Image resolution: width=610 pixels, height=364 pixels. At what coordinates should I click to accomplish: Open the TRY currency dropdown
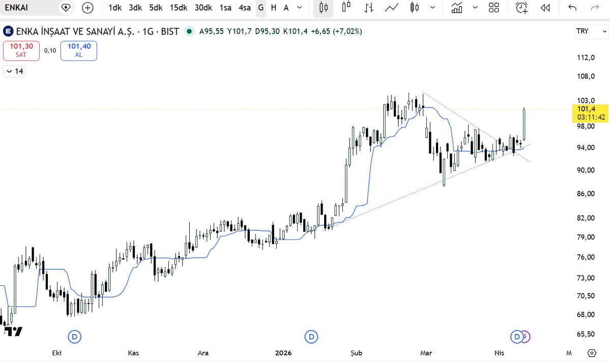(591, 31)
